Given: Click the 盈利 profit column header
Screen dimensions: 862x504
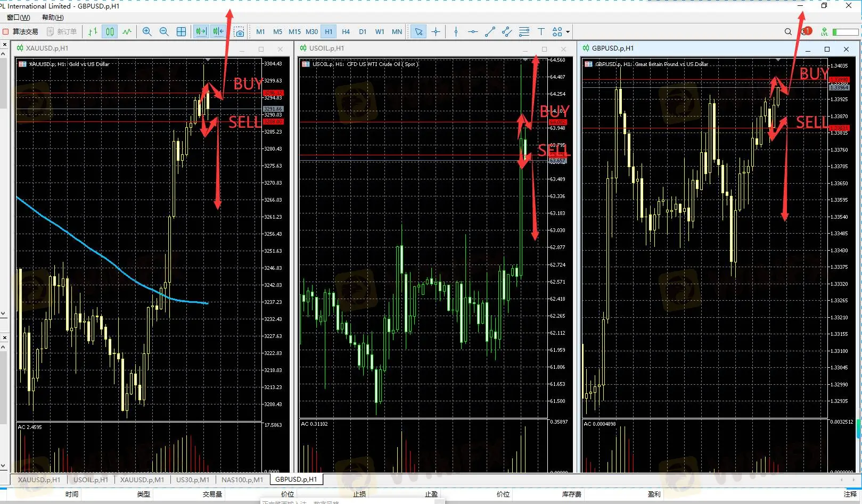Looking at the screenshot, I should pyautogui.click(x=654, y=494).
